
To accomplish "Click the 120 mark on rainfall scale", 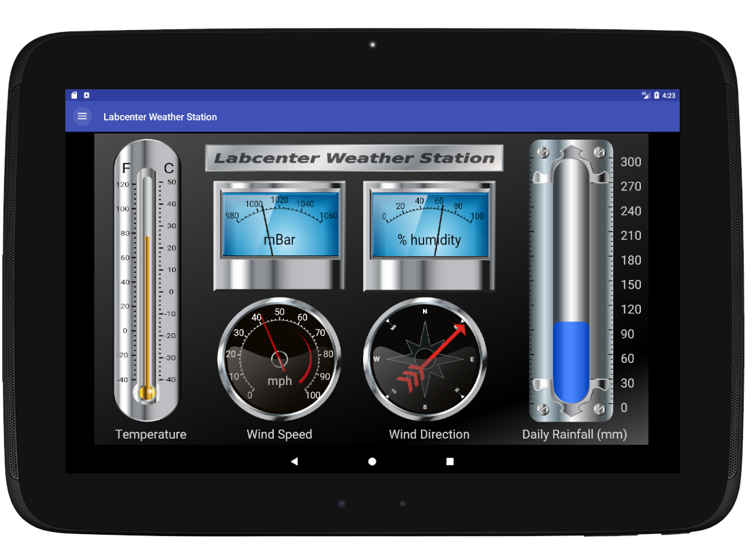I will [631, 310].
